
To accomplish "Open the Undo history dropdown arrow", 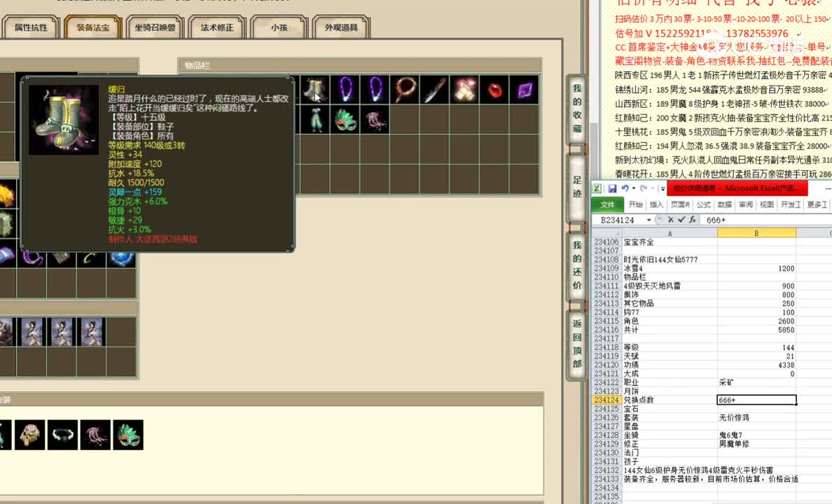I will [634, 188].
